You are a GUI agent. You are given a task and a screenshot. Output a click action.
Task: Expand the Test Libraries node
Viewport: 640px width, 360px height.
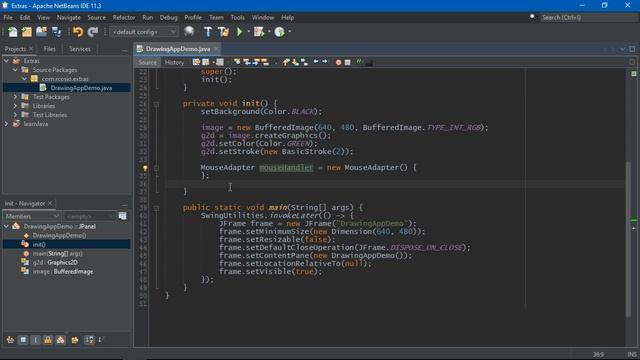(15, 115)
